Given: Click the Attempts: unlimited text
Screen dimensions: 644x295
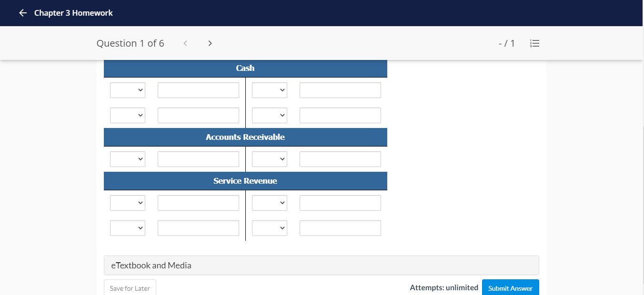Looking at the screenshot, I should point(444,287).
